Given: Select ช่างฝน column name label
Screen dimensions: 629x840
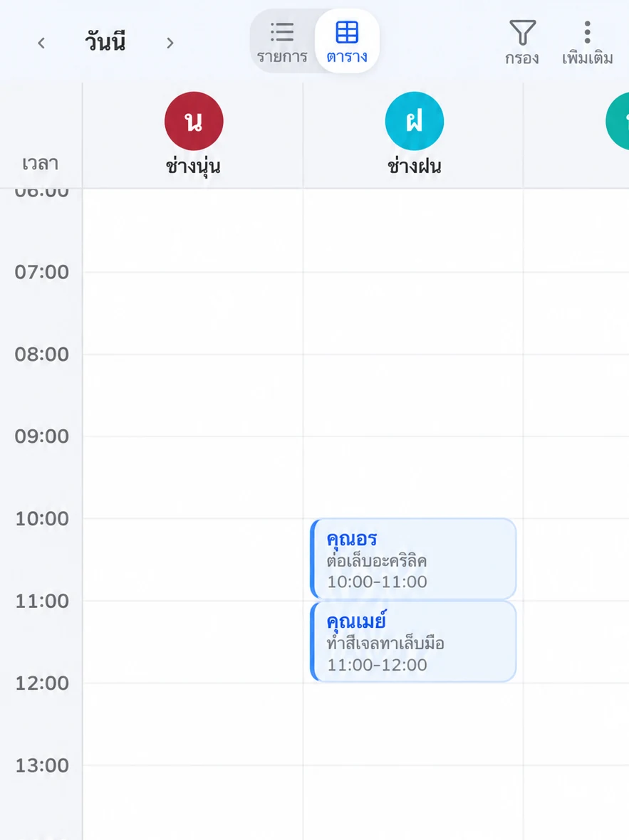Looking at the screenshot, I should (x=414, y=167).
